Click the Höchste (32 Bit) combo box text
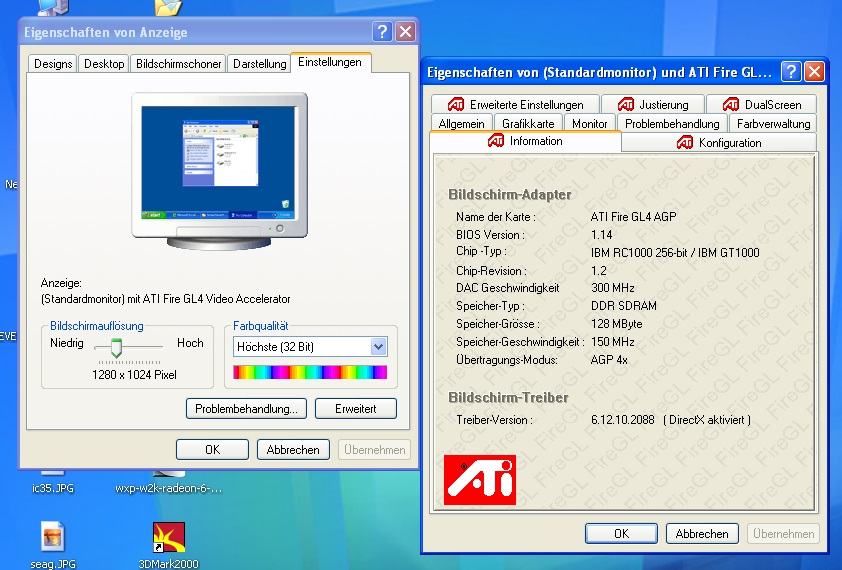842x570 pixels. pos(275,347)
